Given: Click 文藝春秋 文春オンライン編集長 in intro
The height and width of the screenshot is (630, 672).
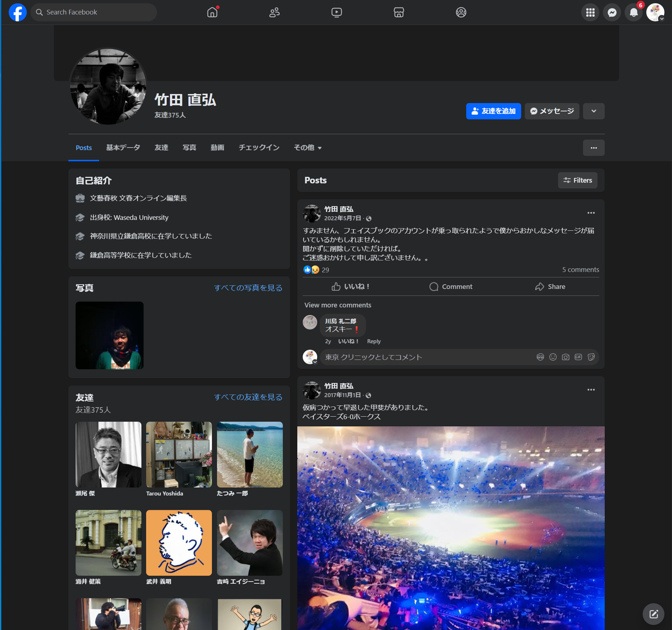Looking at the screenshot, I should point(138,198).
